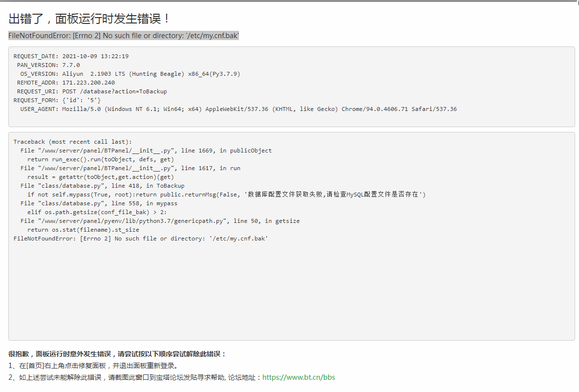
Task: Click the USER_AGENT Mozilla/5.0 line
Action: point(238,109)
